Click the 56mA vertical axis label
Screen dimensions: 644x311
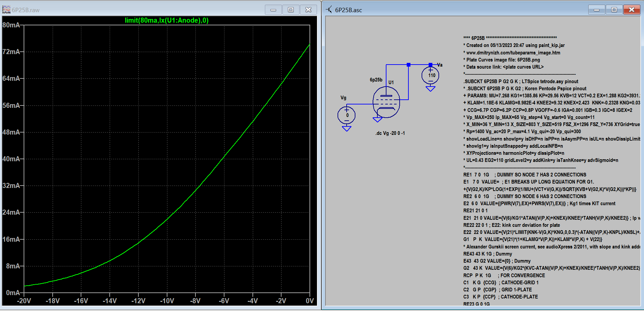(11, 105)
